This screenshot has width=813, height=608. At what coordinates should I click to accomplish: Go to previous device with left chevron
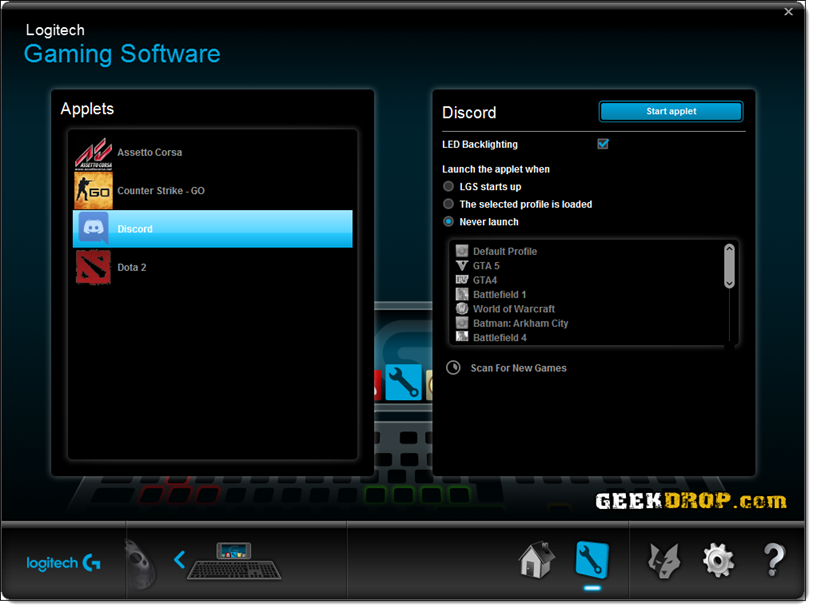pos(179,560)
